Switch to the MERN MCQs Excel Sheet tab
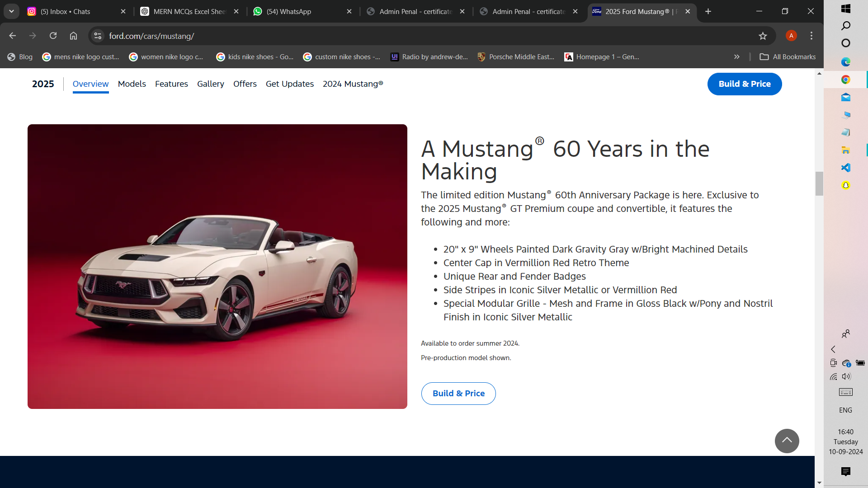Screen dimensions: 868x488 [x=190, y=11]
